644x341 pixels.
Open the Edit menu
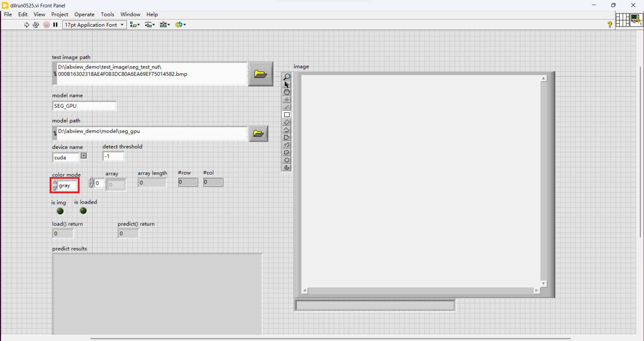point(23,14)
